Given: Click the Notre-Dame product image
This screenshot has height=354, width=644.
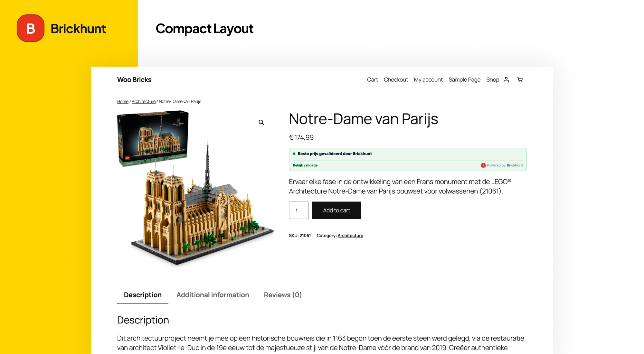Looking at the screenshot, I should pyautogui.click(x=195, y=189).
